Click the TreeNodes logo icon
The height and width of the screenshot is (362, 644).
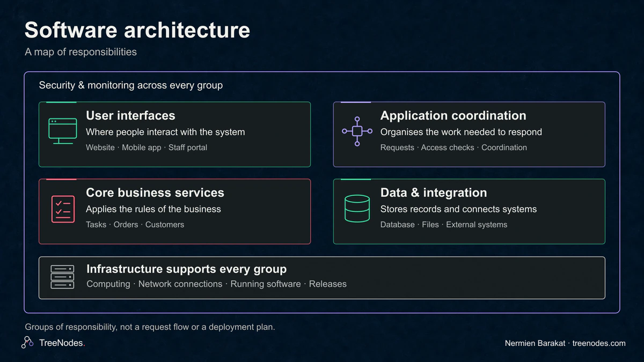click(27, 343)
